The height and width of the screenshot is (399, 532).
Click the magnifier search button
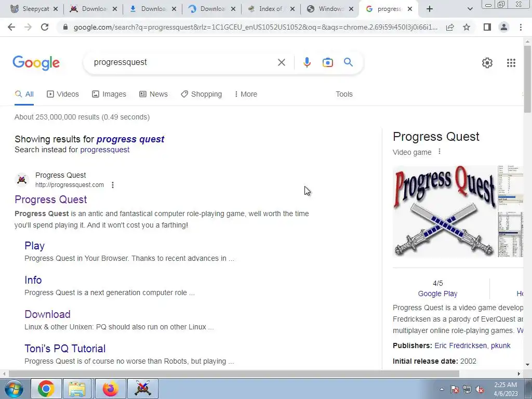348,62
